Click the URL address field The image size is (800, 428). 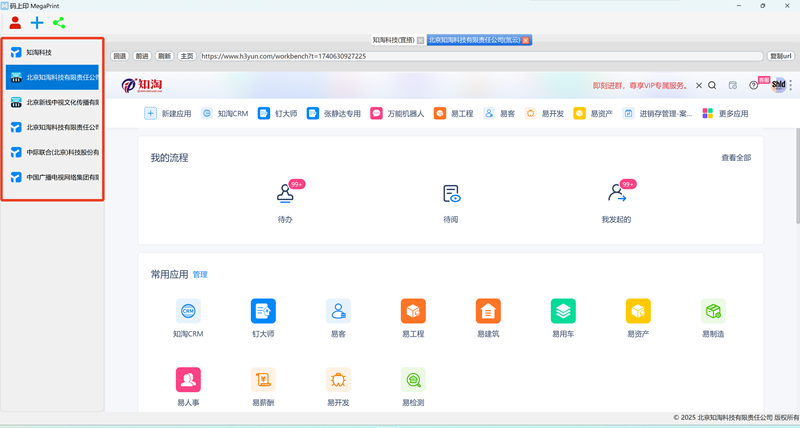click(481, 56)
